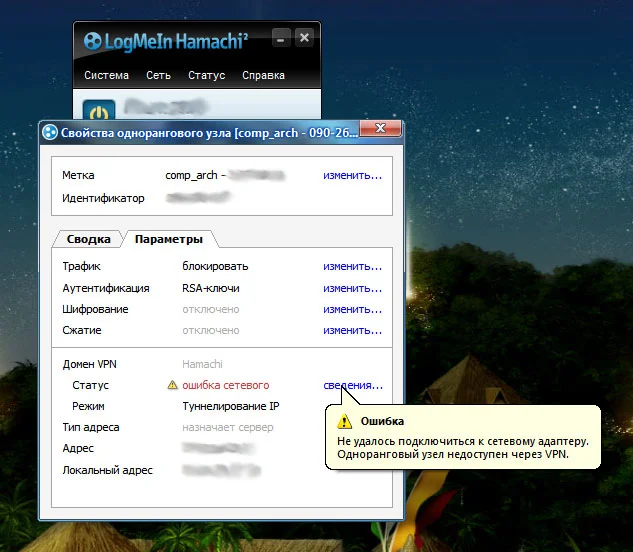Viewport: 633px width, 552px height.
Task: Click the 'Домен VPN' field label
Action: pos(89,364)
